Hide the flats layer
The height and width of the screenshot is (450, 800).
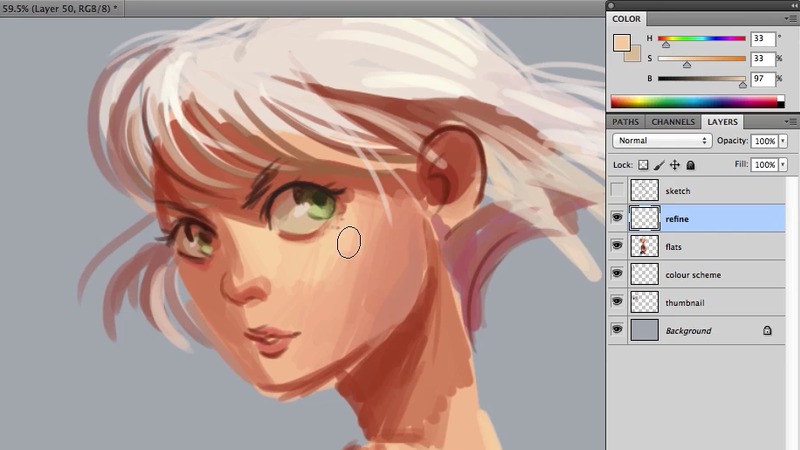(x=617, y=246)
